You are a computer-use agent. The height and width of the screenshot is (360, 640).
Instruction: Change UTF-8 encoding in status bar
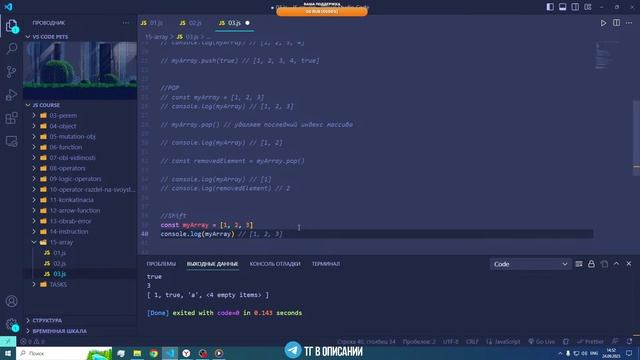[451, 342]
